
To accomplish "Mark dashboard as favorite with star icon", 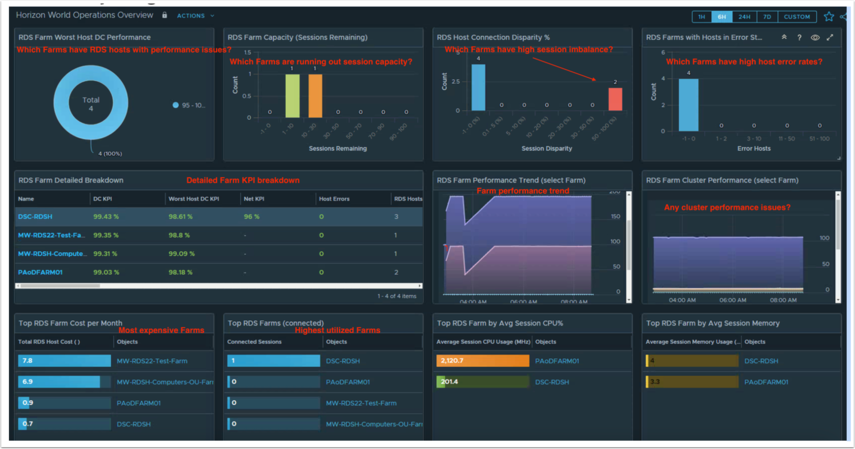I will click(x=828, y=16).
